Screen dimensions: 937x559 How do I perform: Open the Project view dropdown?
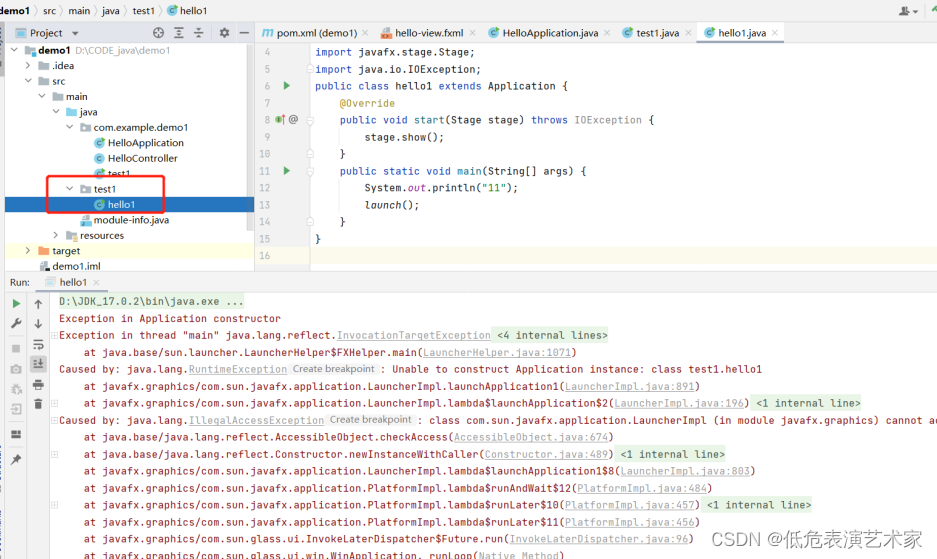75,33
